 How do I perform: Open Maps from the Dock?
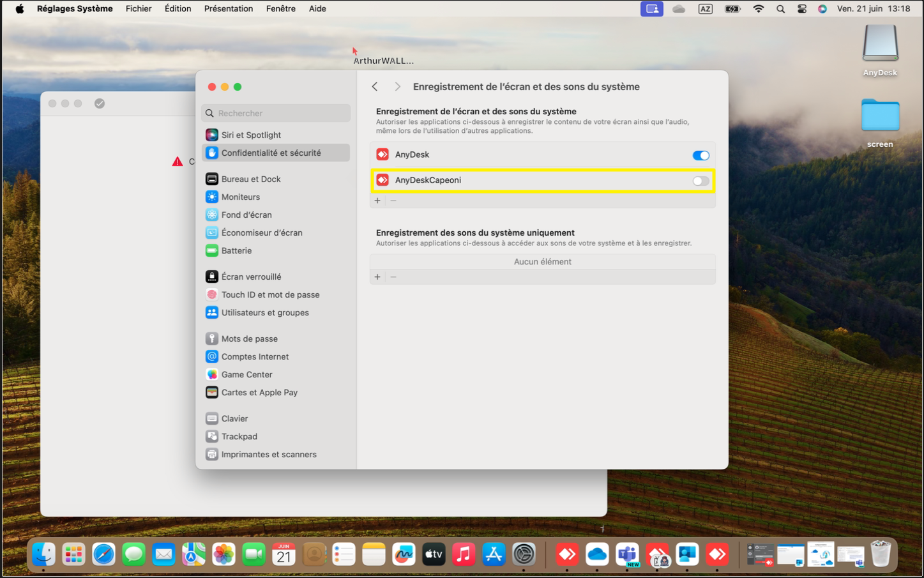(x=193, y=554)
